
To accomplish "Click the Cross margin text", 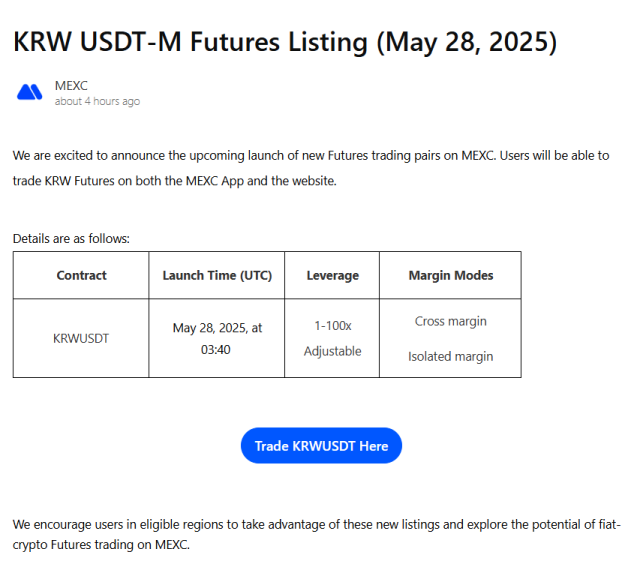I will tap(451, 321).
